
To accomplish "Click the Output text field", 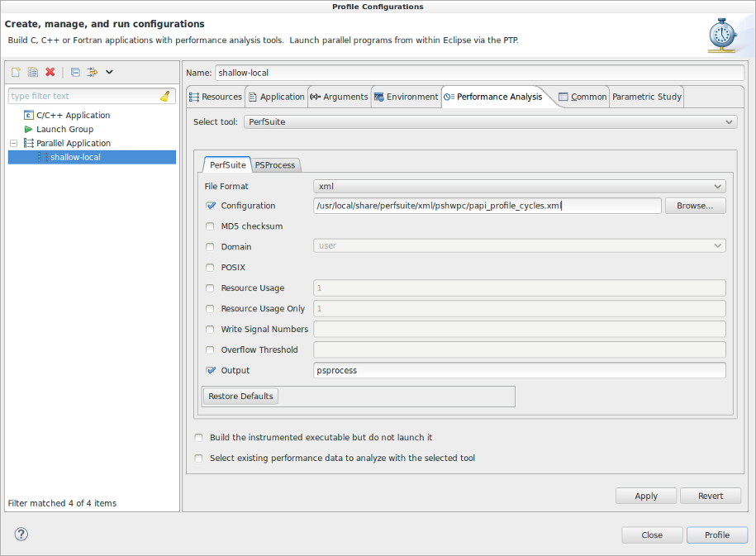I will [519, 370].
